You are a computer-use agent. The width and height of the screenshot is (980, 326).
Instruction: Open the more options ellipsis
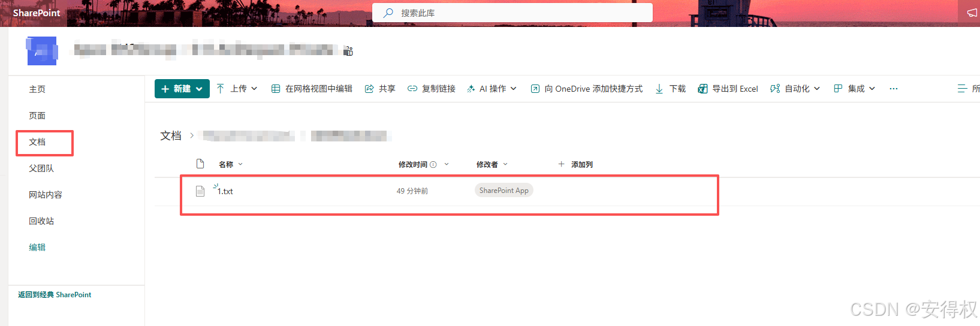(894, 89)
